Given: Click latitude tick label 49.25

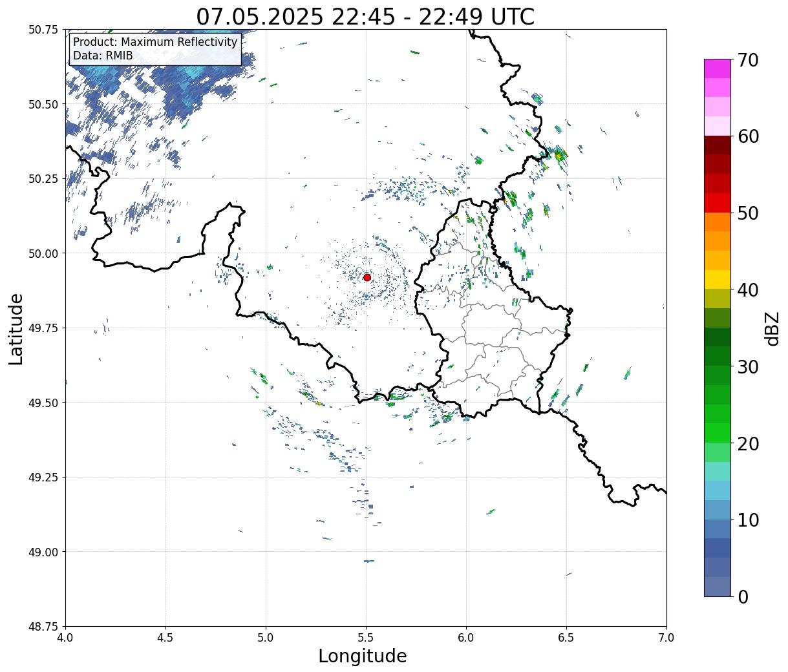Looking at the screenshot, I should coord(43,478).
